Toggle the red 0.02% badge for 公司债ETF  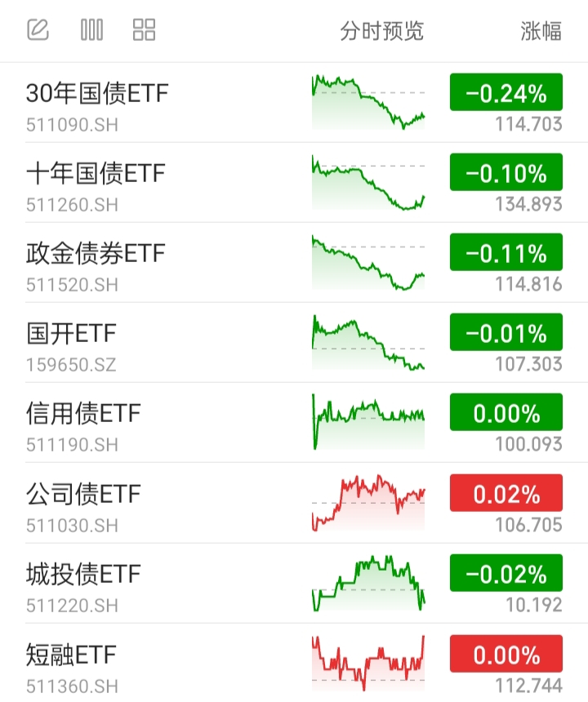pyautogui.click(x=506, y=493)
